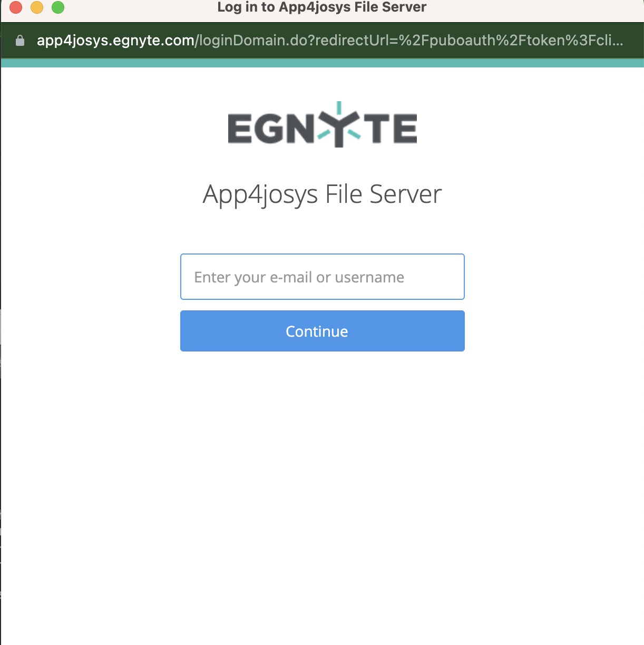Focus the e-mail or username input field
Viewport: 644px width, 645px height.
click(x=322, y=277)
